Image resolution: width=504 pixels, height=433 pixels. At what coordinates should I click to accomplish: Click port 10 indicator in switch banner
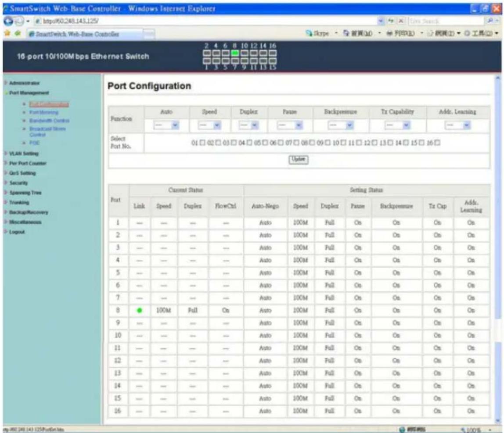point(244,54)
